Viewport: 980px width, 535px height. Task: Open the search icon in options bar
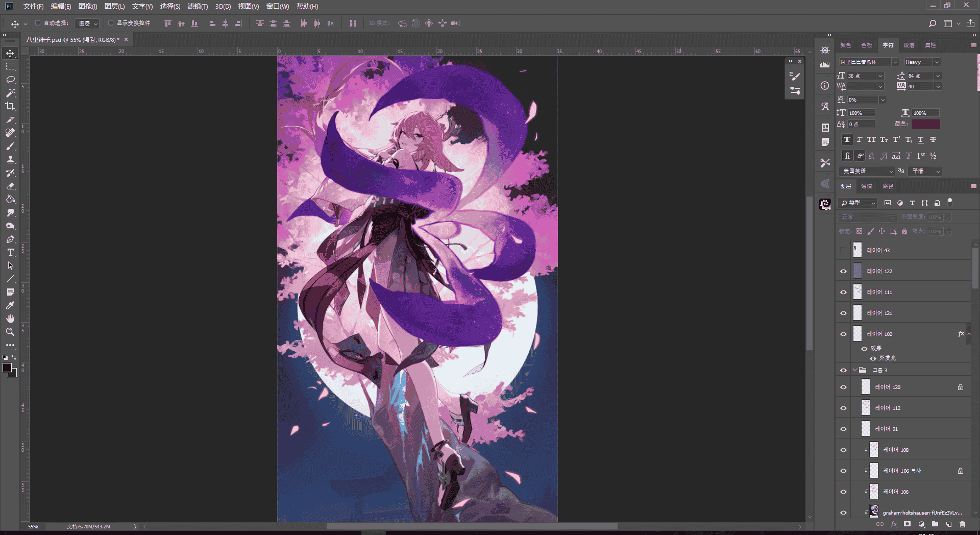point(932,23)
